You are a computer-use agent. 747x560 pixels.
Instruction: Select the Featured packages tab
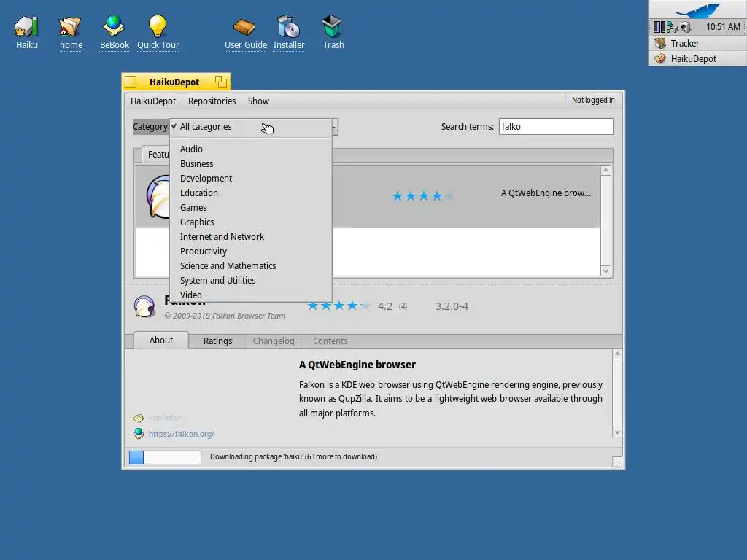156,155
